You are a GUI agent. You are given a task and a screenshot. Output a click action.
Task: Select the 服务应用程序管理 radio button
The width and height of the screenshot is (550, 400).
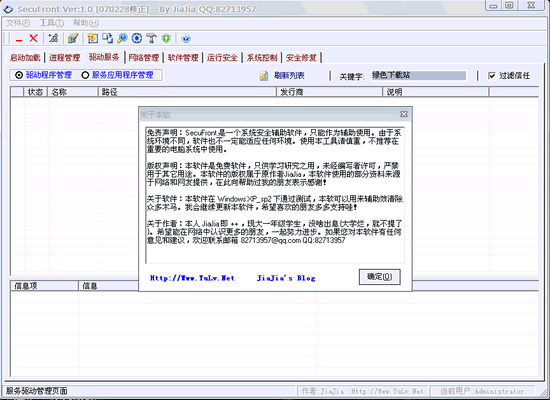point(85,75)
